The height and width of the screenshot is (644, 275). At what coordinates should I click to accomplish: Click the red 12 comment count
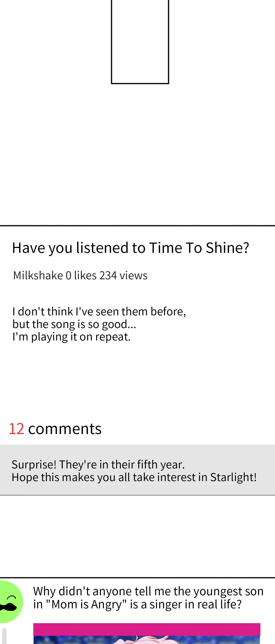click(17, 429)
